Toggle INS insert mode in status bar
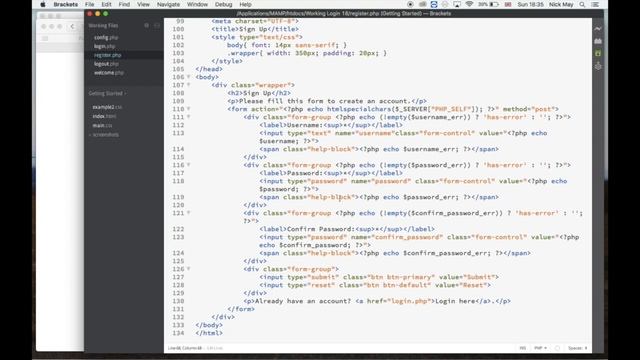Image resolution: width=640 pixels, height=360 pixels. click(522, 348)
